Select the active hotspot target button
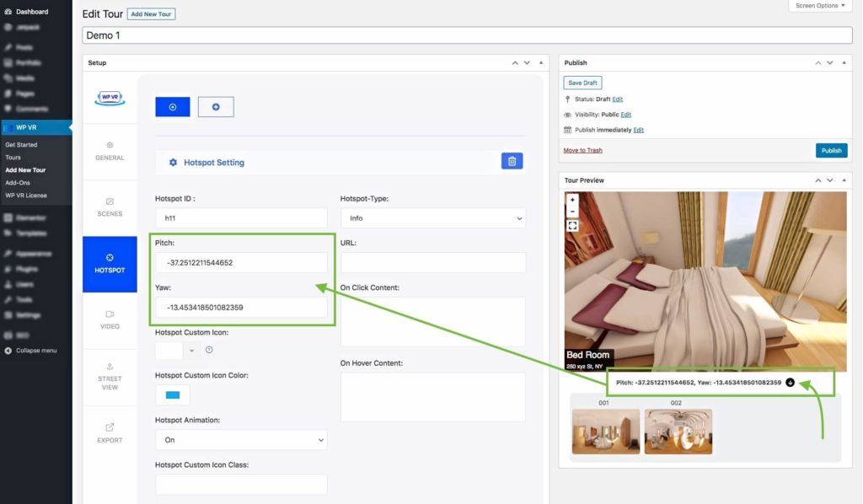This screenshot has width=863, height=504. 172,107
